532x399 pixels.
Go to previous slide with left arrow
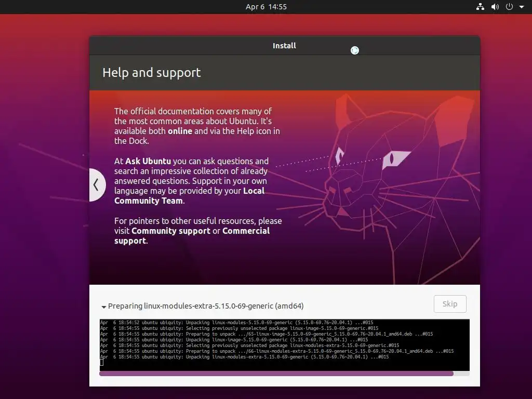[97, 185]
